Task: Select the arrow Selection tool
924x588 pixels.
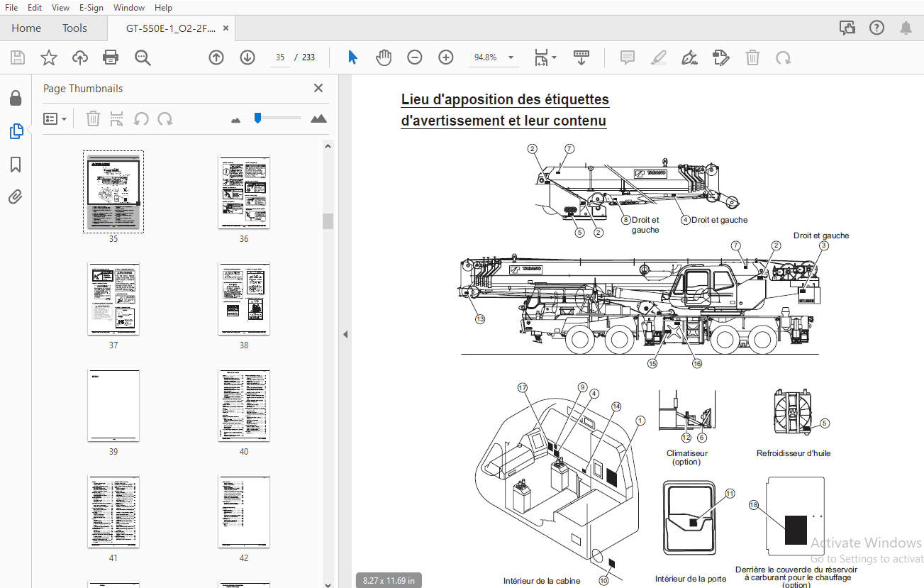Action: (x=352, y=57)
